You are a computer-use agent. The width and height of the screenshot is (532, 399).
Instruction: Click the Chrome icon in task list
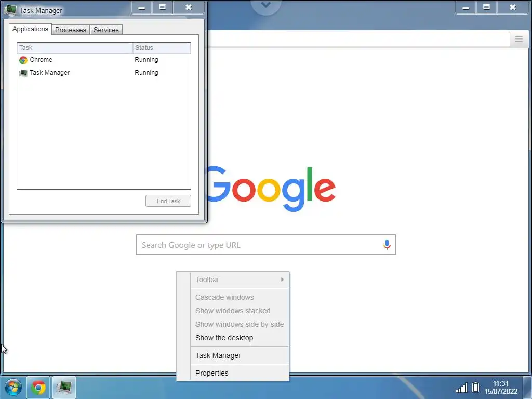click(23, 60)
